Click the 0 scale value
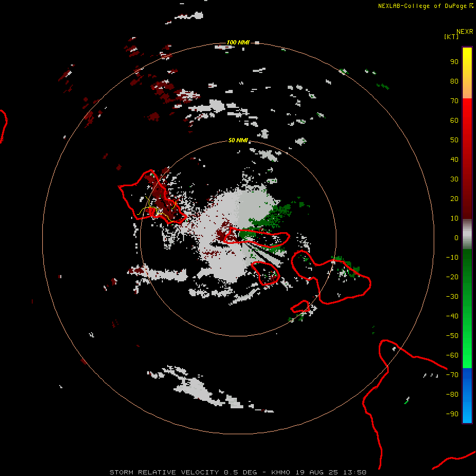The height and width of the screenshot is (476, 476). [x=456, y=237]
